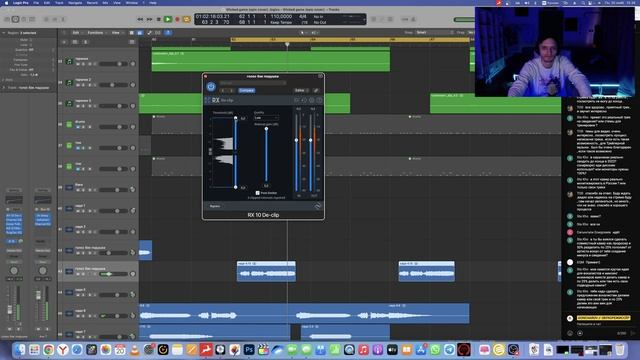Click the 4/4 time signature in the LCD
This screenshot has height=360, width=640.
[303, 16]
